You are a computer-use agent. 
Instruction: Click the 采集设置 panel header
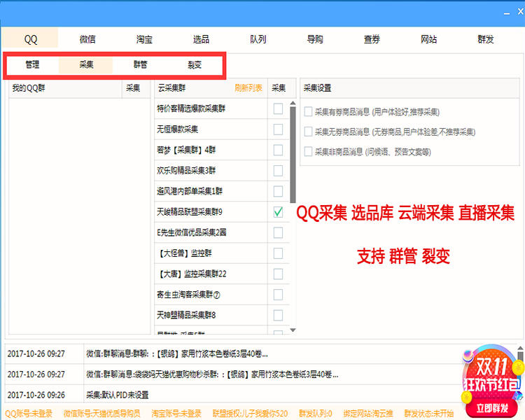point(409,88)
